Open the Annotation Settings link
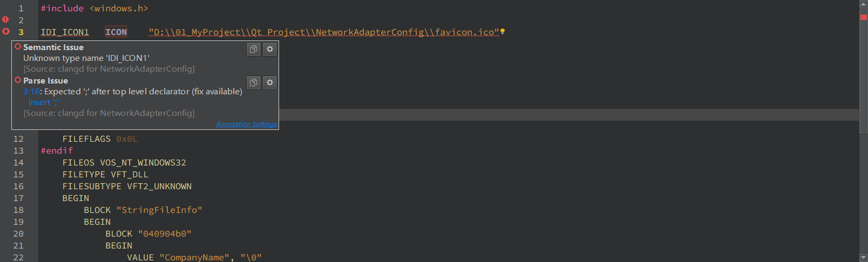The image size is (868, 262). 246,124
